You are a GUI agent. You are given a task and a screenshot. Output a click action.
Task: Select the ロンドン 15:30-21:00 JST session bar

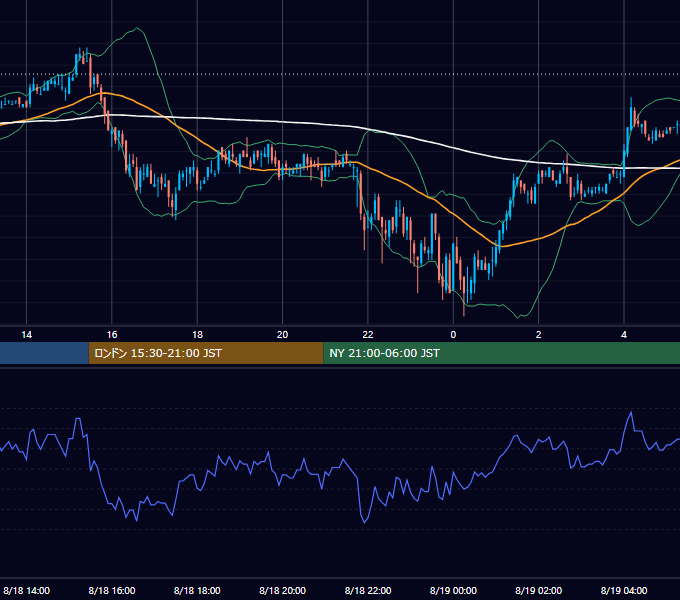tap(206, 353)
